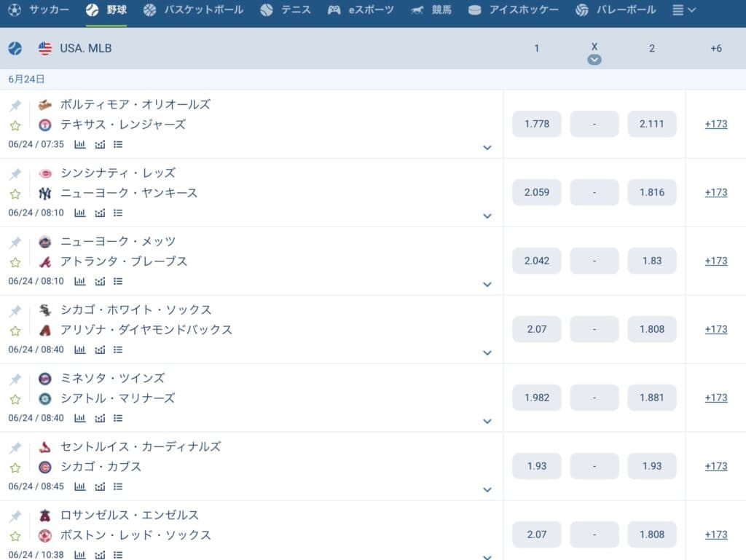The width and height of the screenshot is (746, 560).
Task: Expand the Orioles vs Rangers match row
Action: tap(487, 148)
